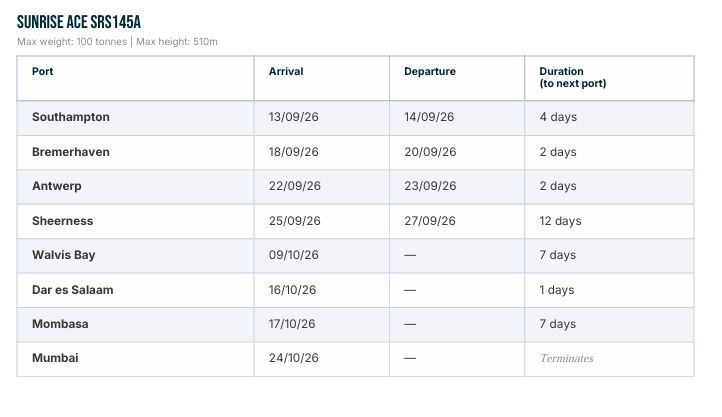Click Southampton arrival date 13/09/26
Viewport: 722px width, 417px height.
[x=294, y=117]
